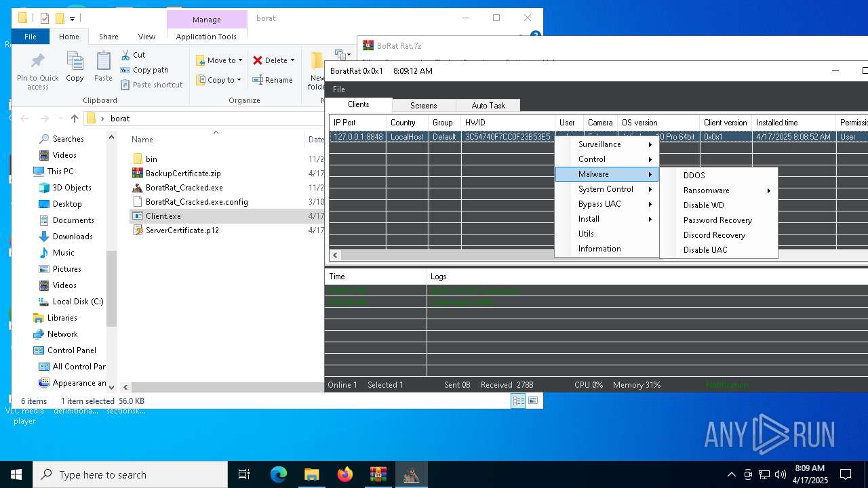The height and width of the screenshot is (488, 868).
Task: Click the Paste icon in ribbon
Action: [x=103, y=61]
